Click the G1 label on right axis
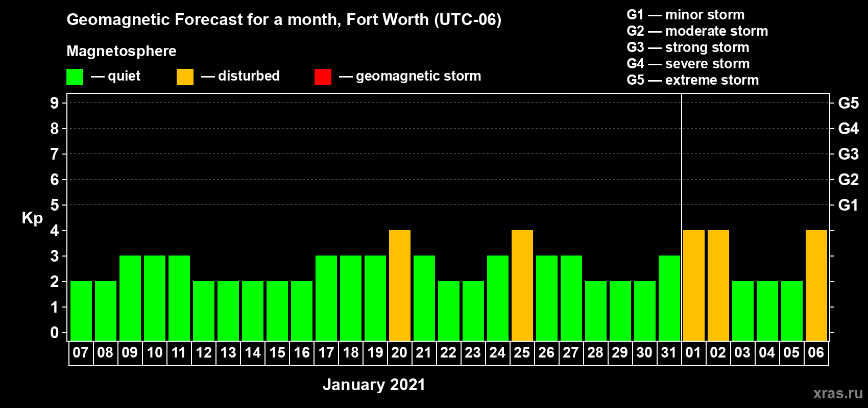Screen dimensions: 868x408 click(848, 205)
